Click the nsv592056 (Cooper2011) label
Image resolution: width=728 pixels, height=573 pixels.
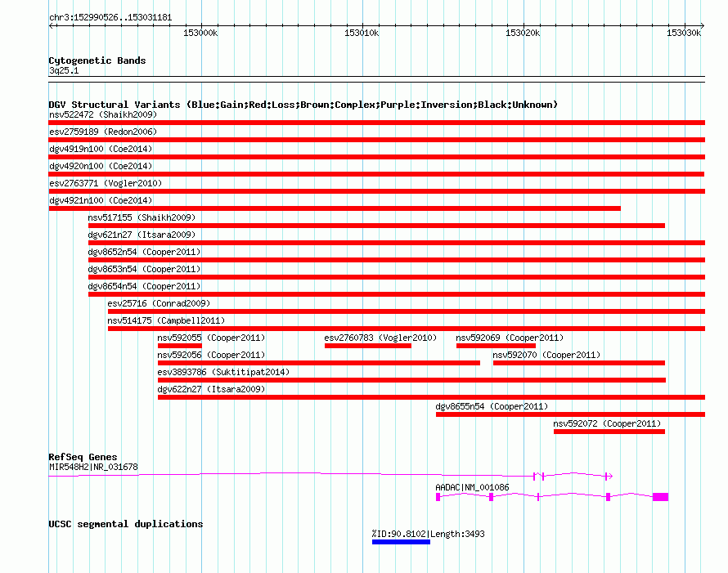pyautogui.click(x=211, y=355)
